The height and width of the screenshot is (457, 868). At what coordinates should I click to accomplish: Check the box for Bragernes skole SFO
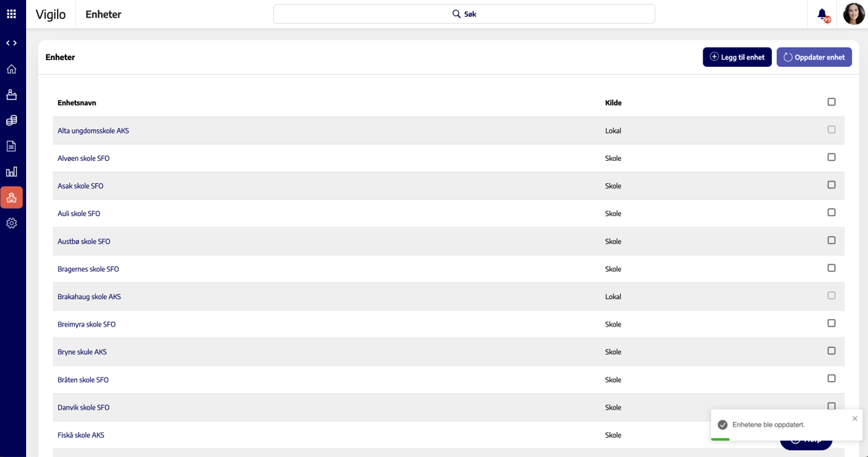point(831,268)
